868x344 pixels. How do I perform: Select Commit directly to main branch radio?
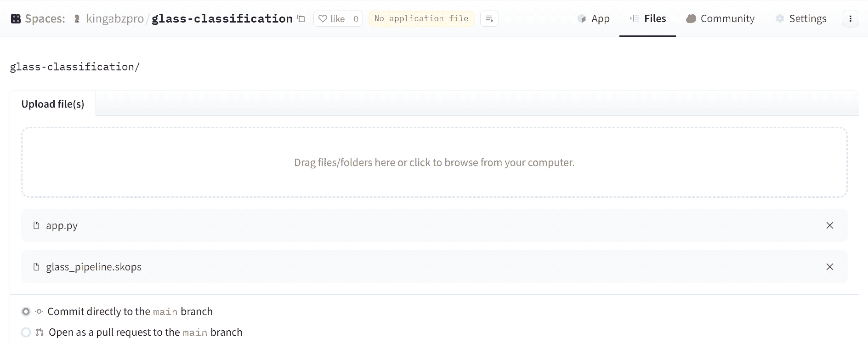click(x=26, y=311)
